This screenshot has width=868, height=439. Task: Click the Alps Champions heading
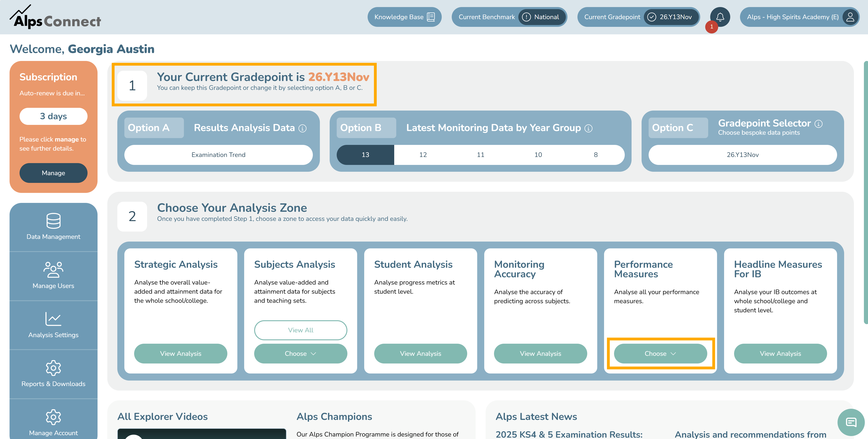click(334, 417)
